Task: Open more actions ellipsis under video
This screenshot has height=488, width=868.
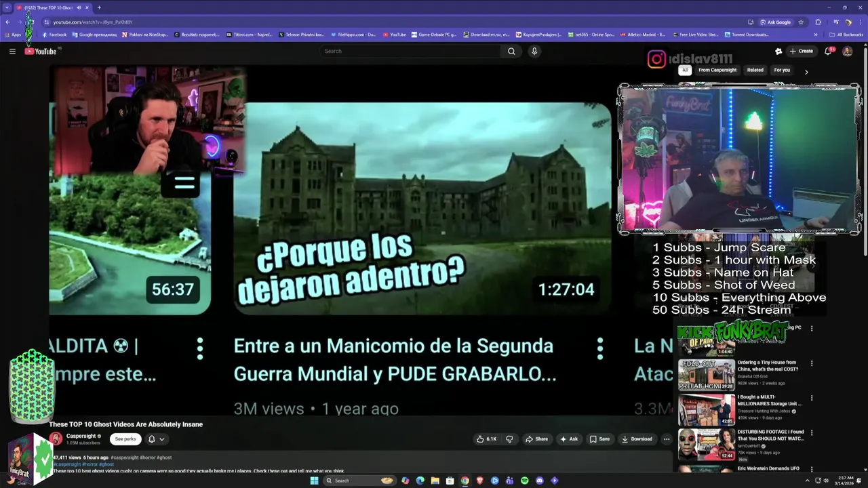Action: [667, 439]
